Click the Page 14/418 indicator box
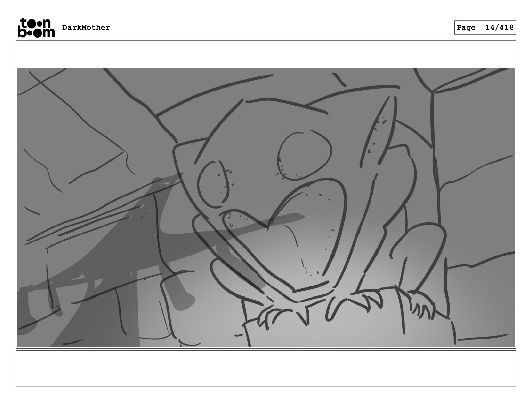This screenshot has height=411, width=532. point(485,28)
